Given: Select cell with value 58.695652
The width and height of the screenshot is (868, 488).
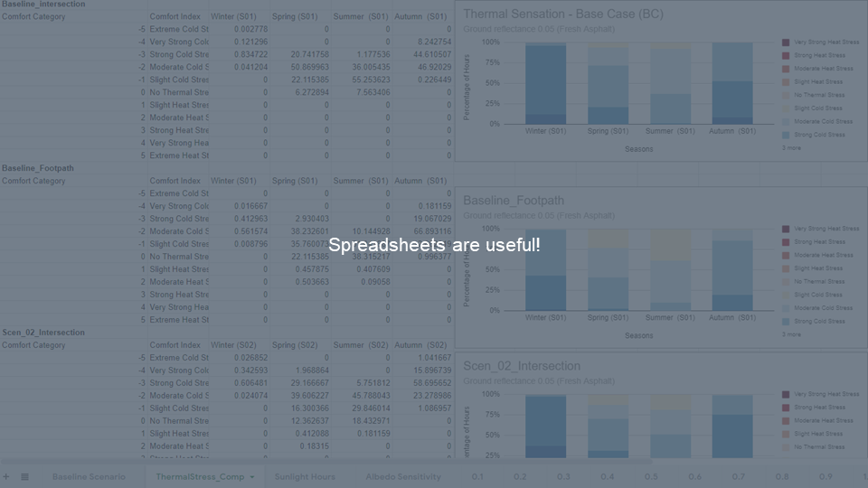Looking at the screenshot, I should [x=423, y=383].
